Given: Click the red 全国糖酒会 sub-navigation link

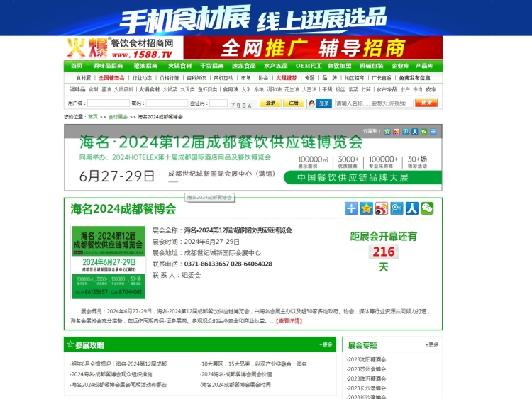Looking at the screenshot, I should [111, 78].
